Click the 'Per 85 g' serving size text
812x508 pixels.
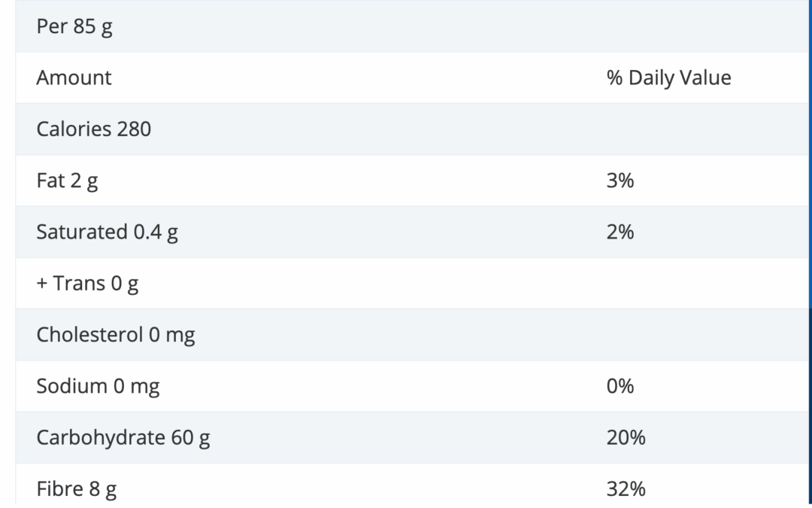pos(74,26)
